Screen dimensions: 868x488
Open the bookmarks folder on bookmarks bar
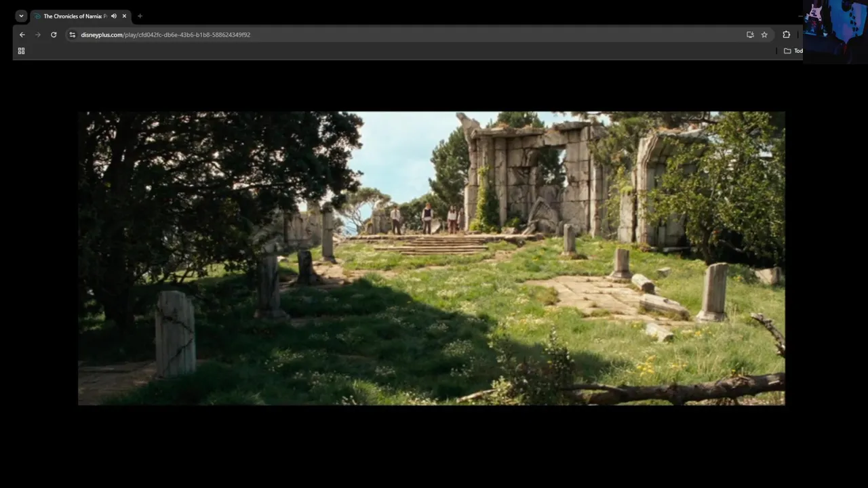(x=793, y=51)
